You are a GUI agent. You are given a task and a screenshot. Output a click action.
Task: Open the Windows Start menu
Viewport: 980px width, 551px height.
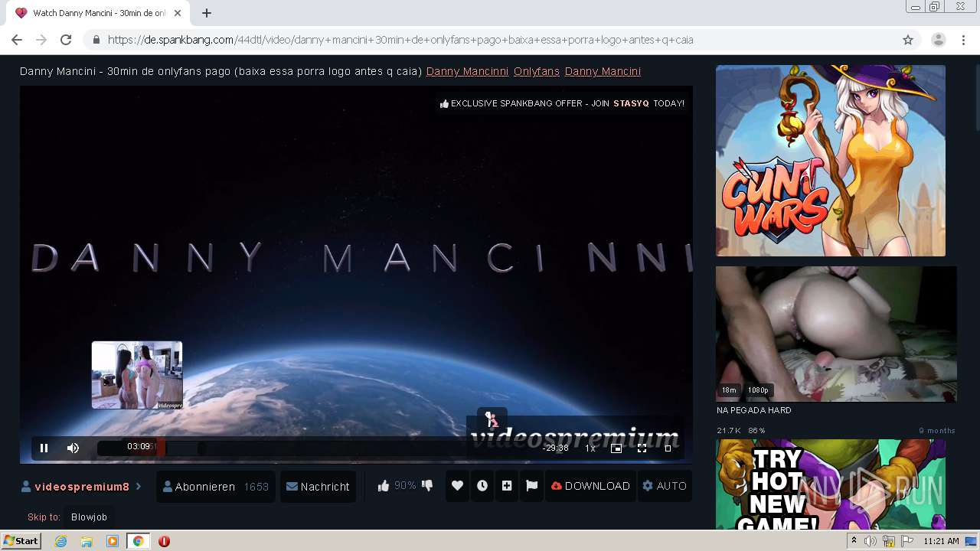(x=21, y=541)
